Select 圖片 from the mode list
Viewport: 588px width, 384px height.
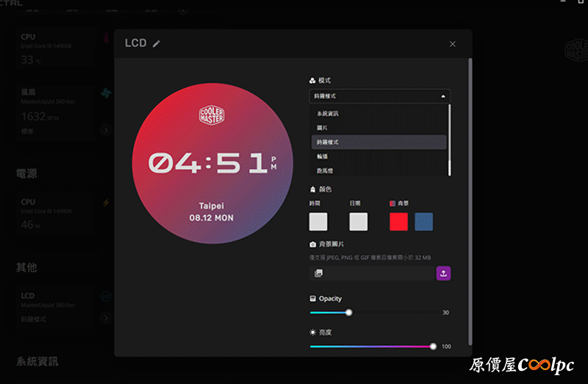click(322, 128)
